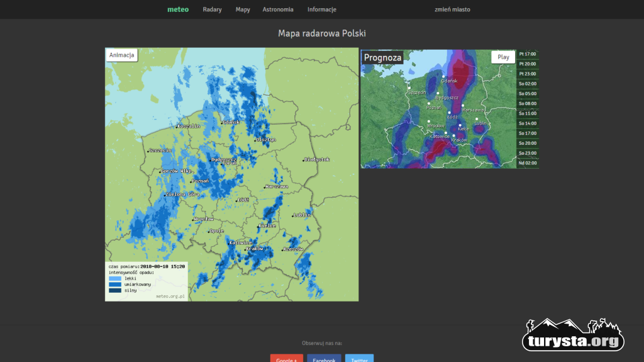Select the Nd 02:00 forecast time
Viewport: 644px width, 362px height.
click(x=527, y=163)
